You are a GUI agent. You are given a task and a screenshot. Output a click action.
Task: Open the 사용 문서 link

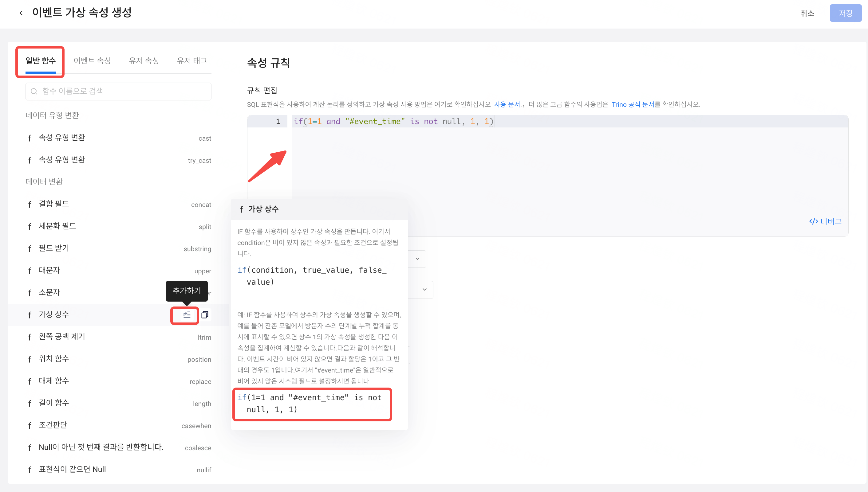(507, 104)
